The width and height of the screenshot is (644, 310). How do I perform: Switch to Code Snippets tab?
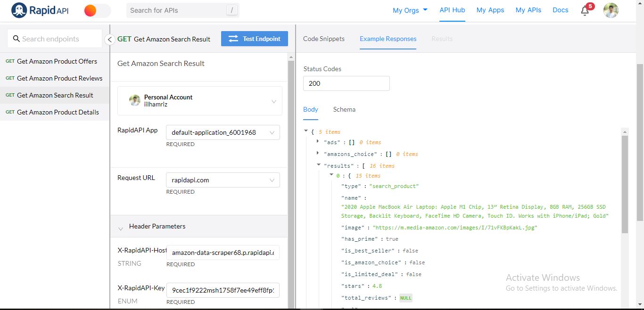coord(323,39)
